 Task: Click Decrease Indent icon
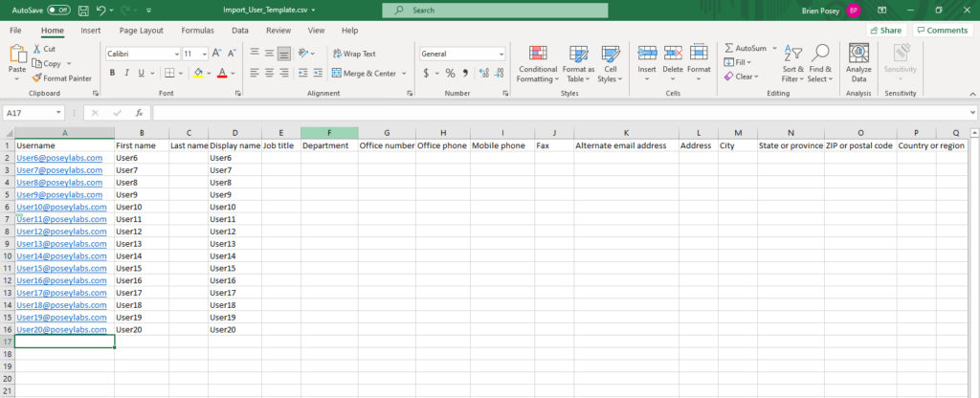tap(302, 73)
